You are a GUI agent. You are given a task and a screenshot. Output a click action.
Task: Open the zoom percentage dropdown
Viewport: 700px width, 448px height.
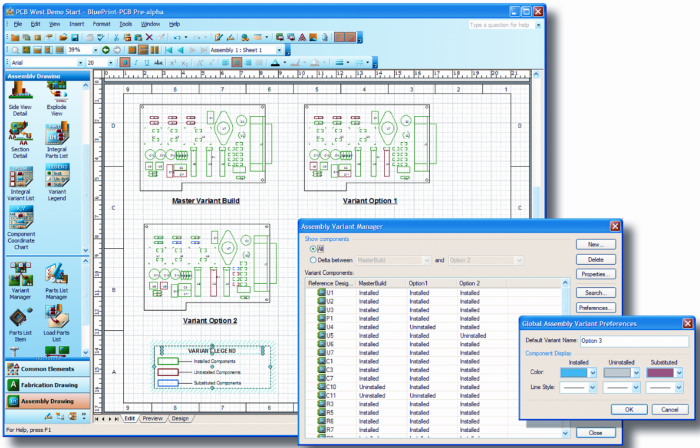click(95, 50)
